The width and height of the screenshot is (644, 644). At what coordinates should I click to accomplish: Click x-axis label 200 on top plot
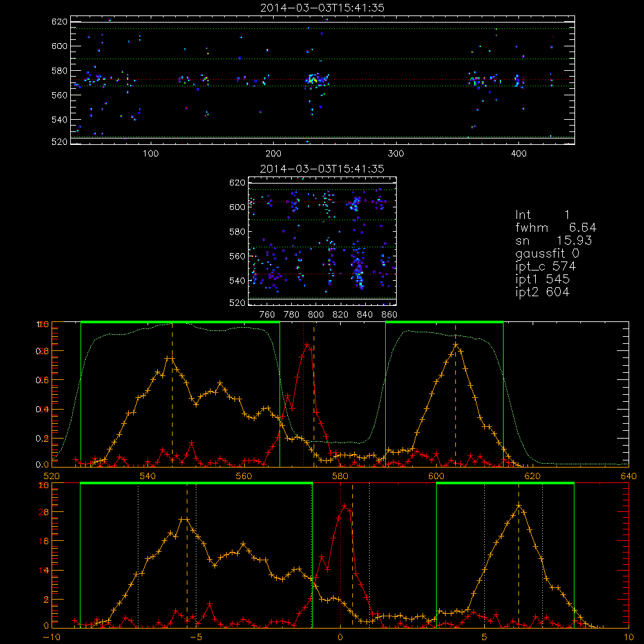tap(273, 154)
